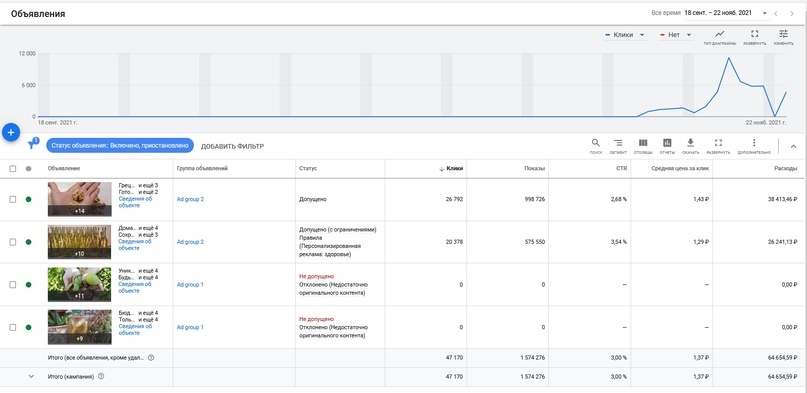Expand the Итого (кампания) row chevron
This screenshot has width=807, height=393.
click(31, 376)
